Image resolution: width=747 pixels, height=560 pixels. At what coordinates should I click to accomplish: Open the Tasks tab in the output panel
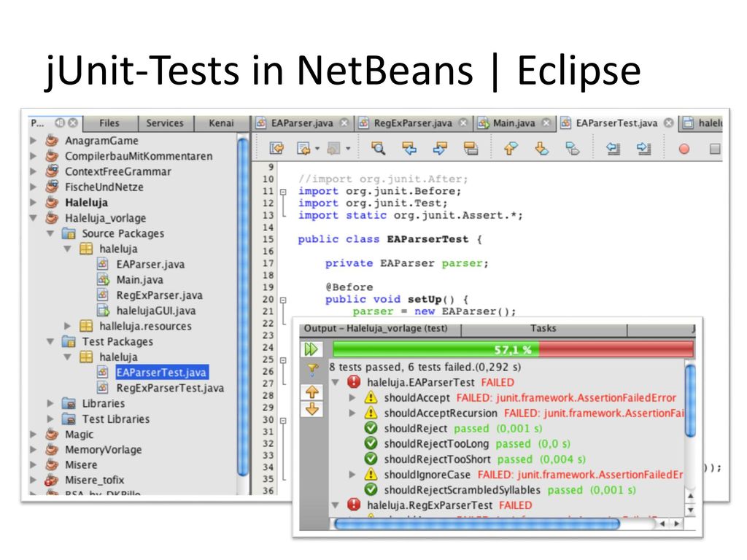543,329
